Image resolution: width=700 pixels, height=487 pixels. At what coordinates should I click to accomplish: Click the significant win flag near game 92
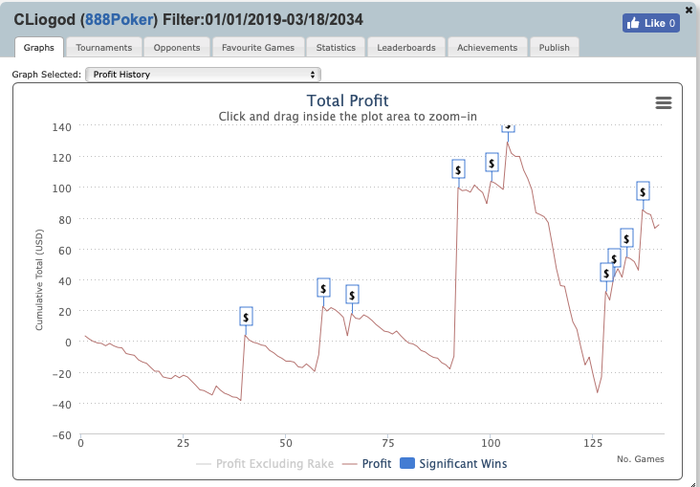tap(458, 169)
